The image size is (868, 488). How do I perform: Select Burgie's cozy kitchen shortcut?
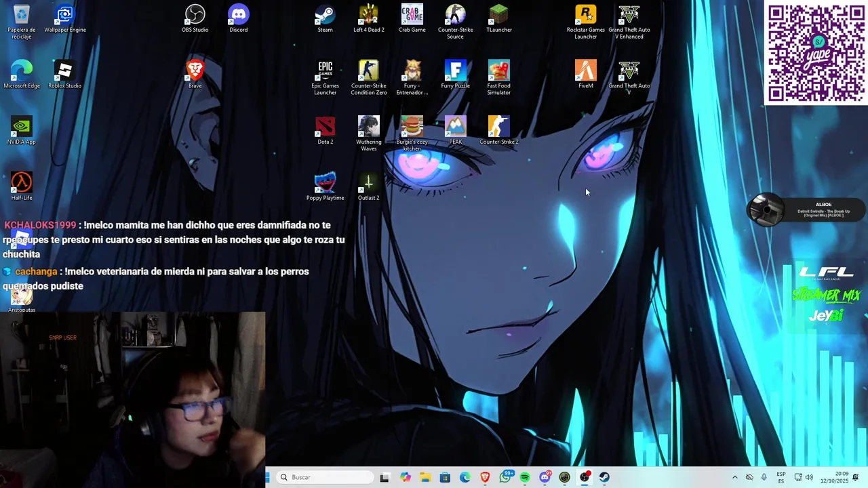pos(412,134)
